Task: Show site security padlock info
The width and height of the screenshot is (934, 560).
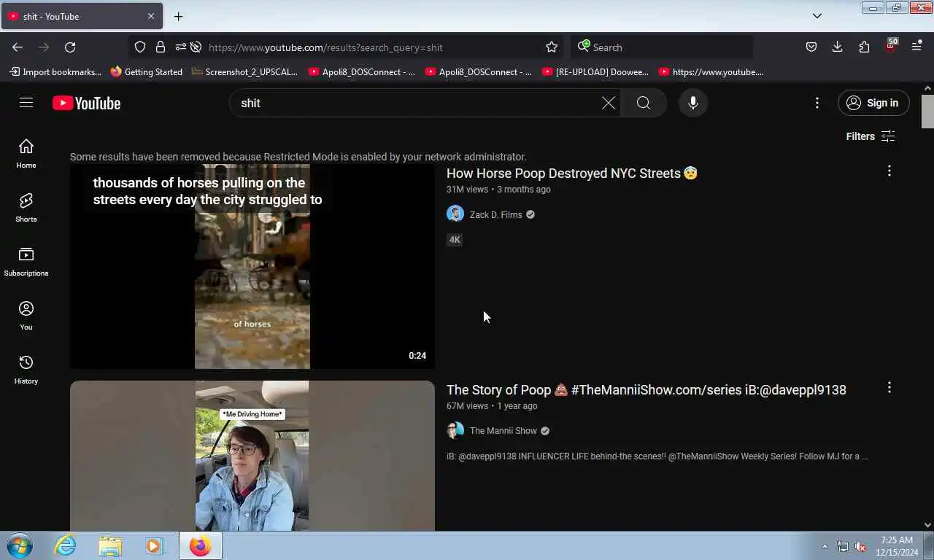Action: click(161, 47)
